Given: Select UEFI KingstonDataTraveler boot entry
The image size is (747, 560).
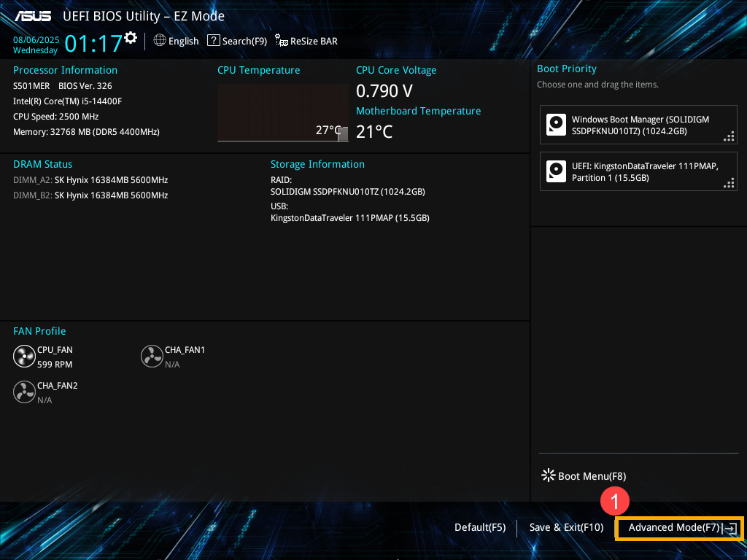Looking at the screenshot, I should tap(638, 171).
